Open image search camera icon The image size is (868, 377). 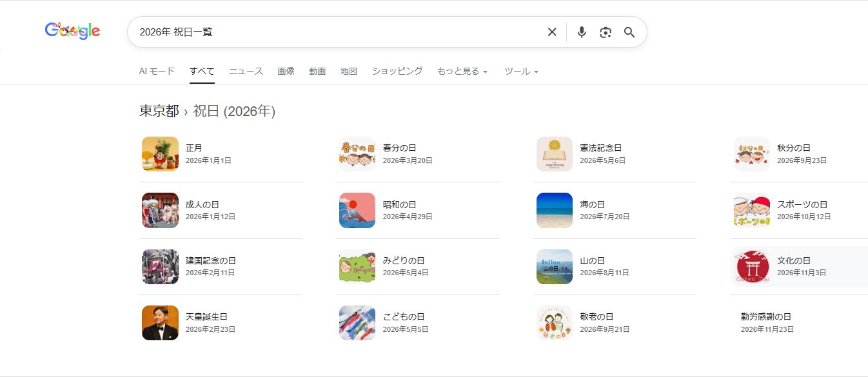tap(605, 32)
